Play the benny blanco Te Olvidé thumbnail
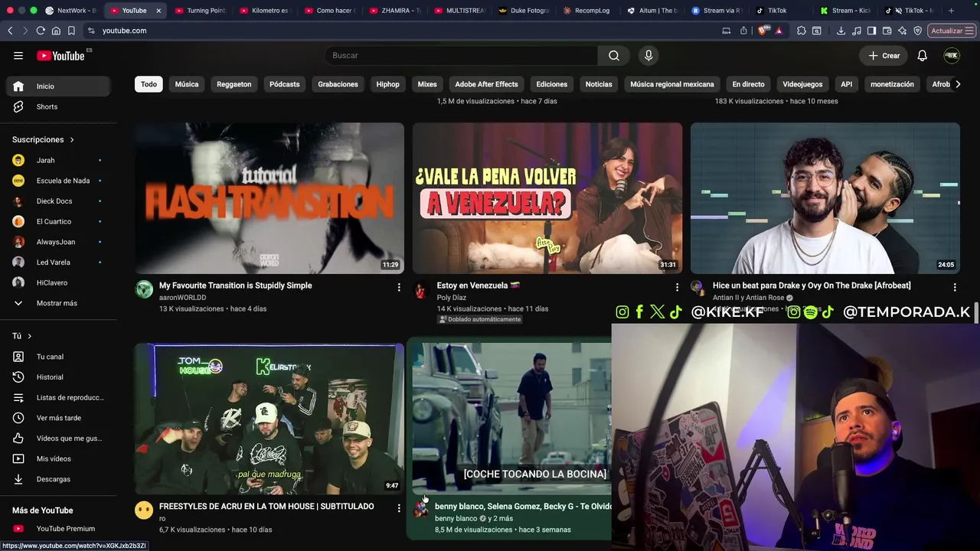Viewport: 980px width, 551px height. coord(512,419)
